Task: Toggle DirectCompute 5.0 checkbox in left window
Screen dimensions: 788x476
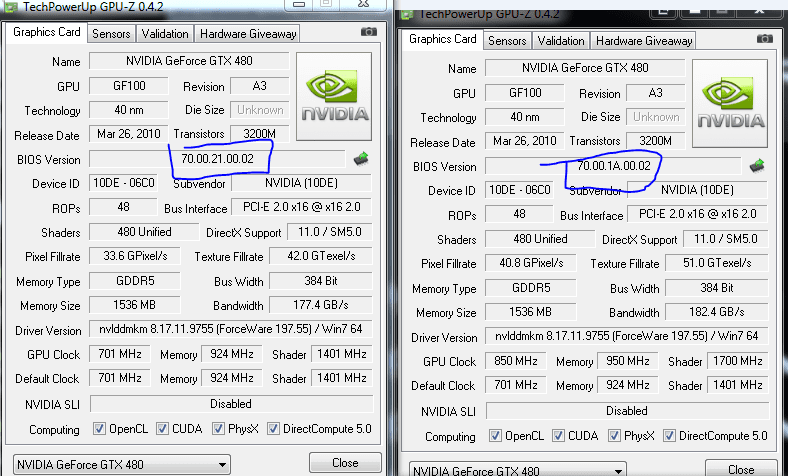Action: point(273,429)
